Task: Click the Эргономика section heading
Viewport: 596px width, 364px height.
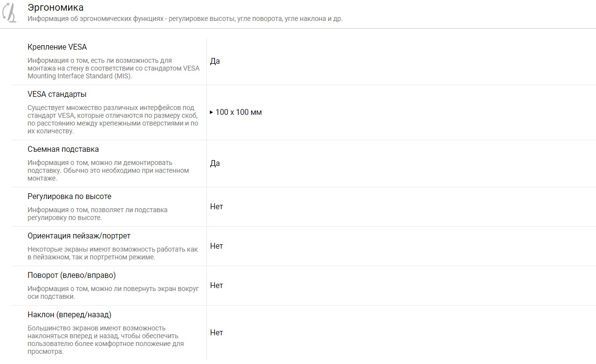Action: click(x=56, y=8)
